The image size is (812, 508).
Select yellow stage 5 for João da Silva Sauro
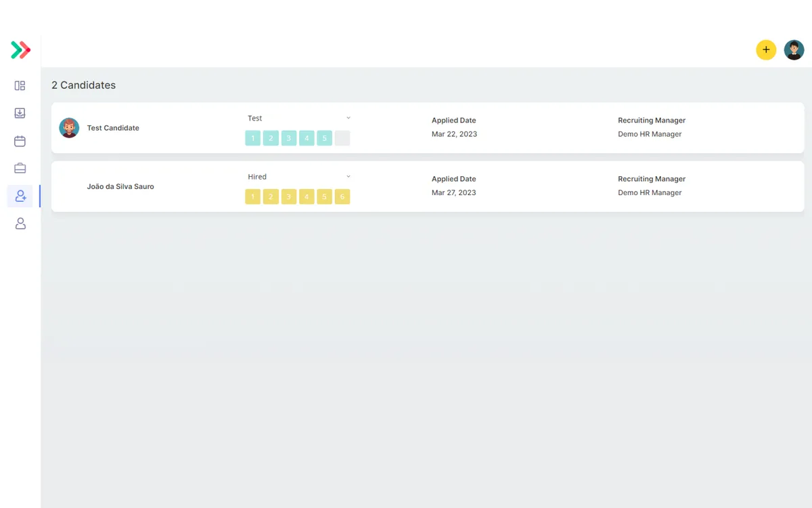pos(325,197)
